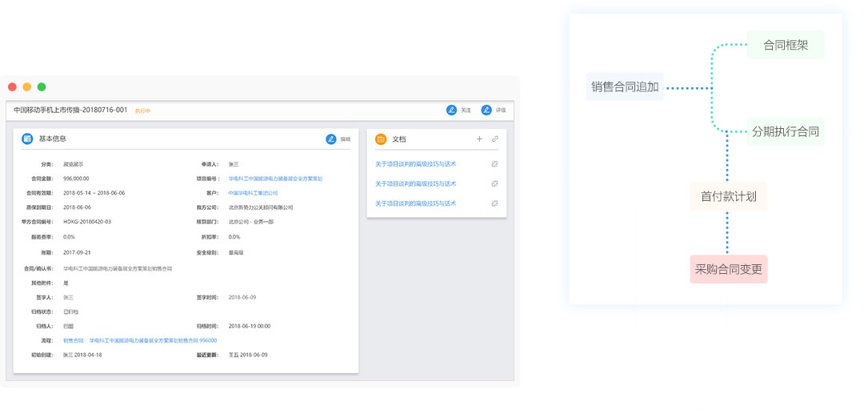The image size is (868, 410).
Task: Select the 销售合同追加 node
Action: click(x=625, y=87)
